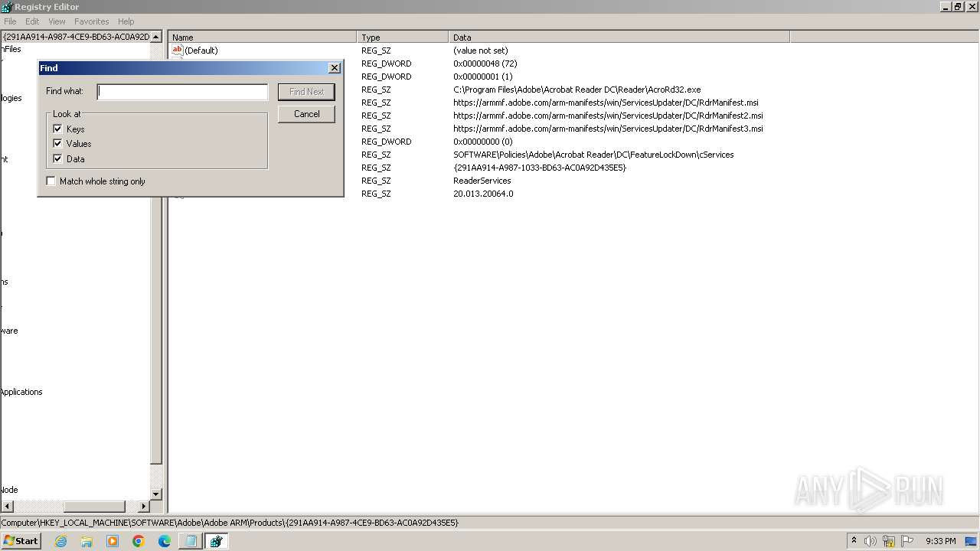Select the RdrManifest3.msi URL row
The image size is (980, 551).
(608, 129)
